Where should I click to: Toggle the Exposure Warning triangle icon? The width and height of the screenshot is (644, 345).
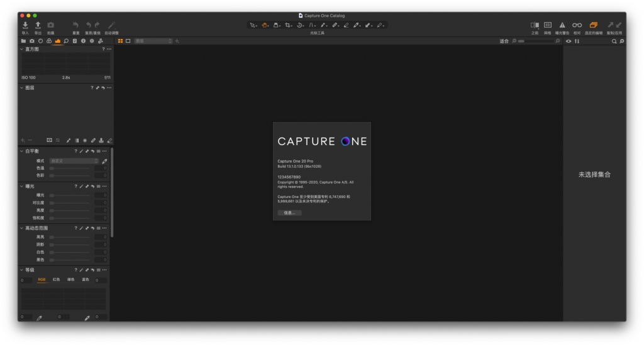click(562, 25)
